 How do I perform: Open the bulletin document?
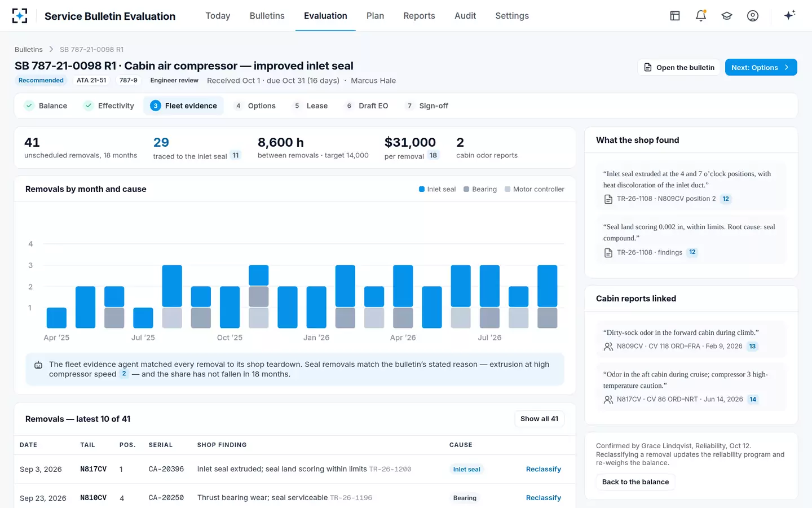tap(679, 67)
